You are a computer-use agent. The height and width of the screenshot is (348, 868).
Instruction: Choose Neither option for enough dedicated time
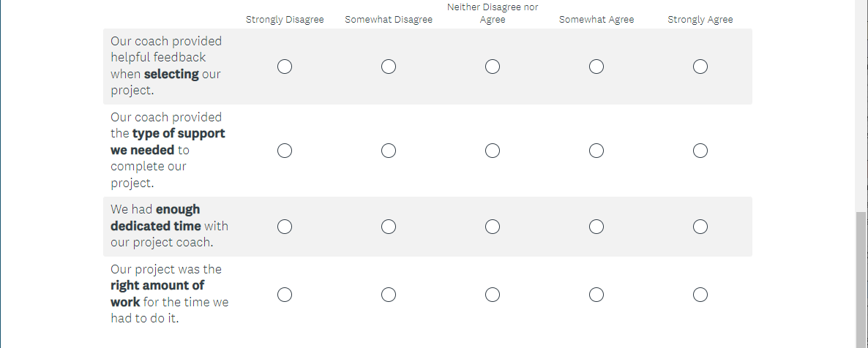(493, 227)
